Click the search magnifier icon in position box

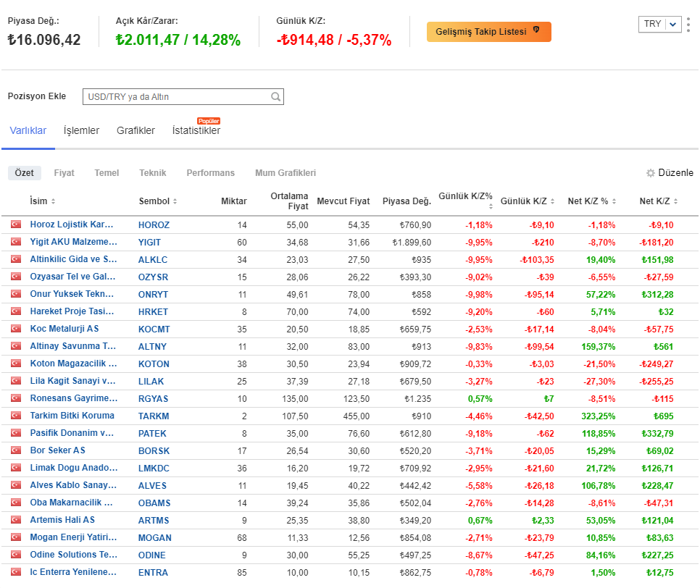pyautogui.click(x=276, y=96)
